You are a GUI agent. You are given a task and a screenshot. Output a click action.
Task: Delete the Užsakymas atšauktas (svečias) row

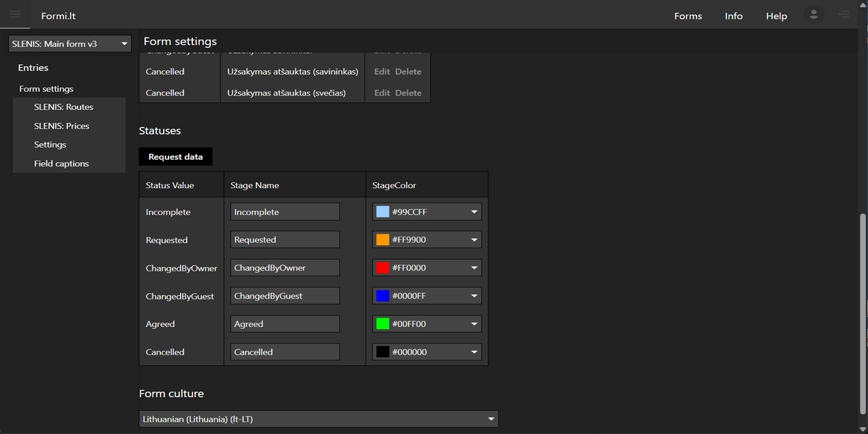coord(408,93)
